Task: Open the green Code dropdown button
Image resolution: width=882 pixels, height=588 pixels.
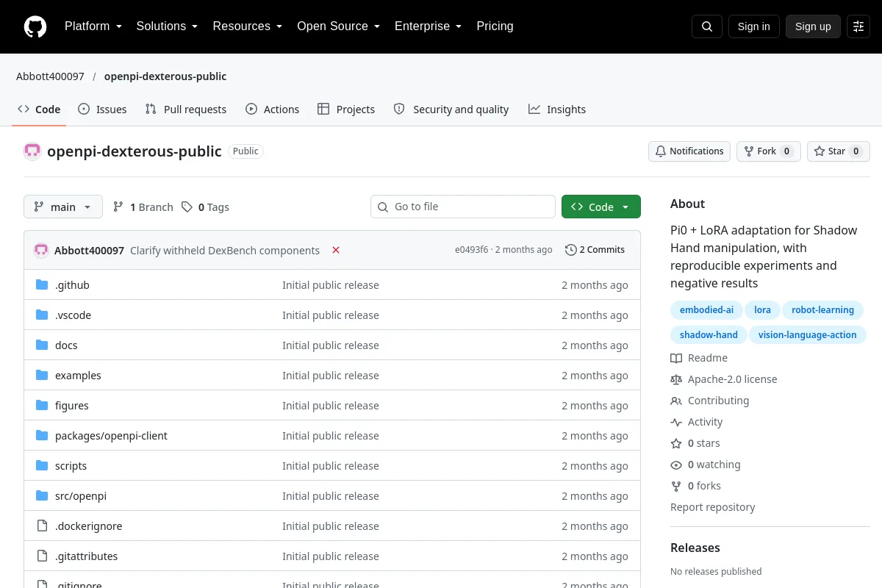Action: coord(601,207)
